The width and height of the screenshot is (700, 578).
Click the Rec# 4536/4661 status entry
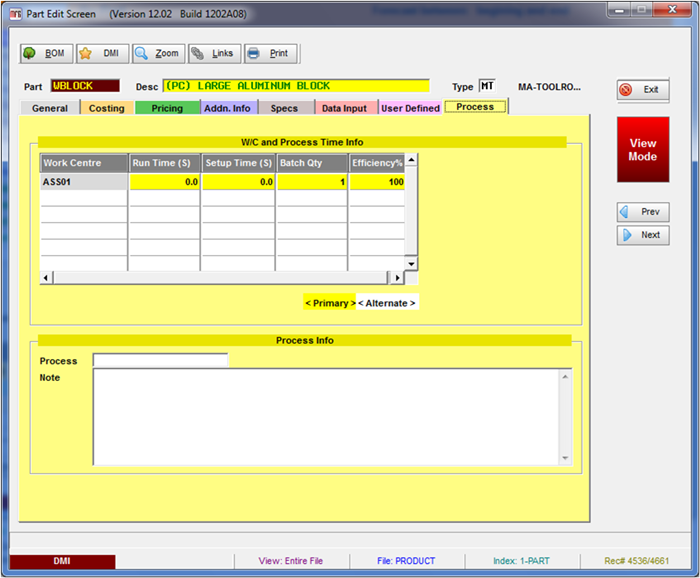click(x=637, y=561)
